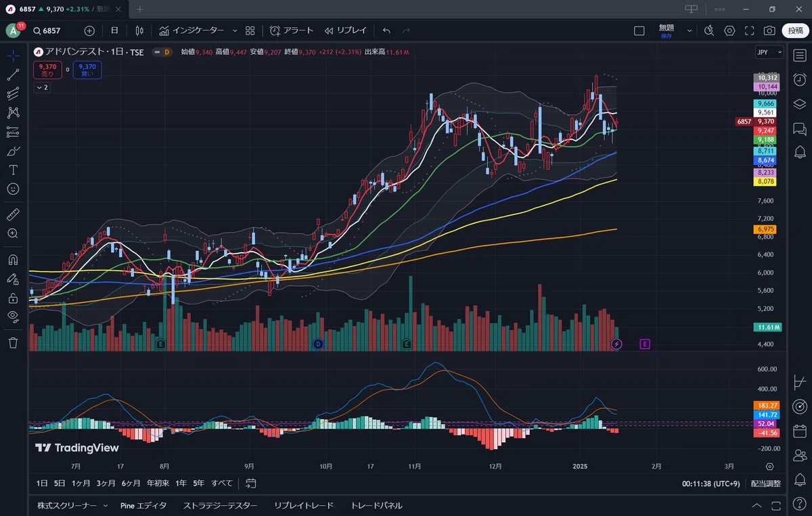Open the アラート alert button
The width and height of the screenshot is (812, 516).
[x=292, y=30]
